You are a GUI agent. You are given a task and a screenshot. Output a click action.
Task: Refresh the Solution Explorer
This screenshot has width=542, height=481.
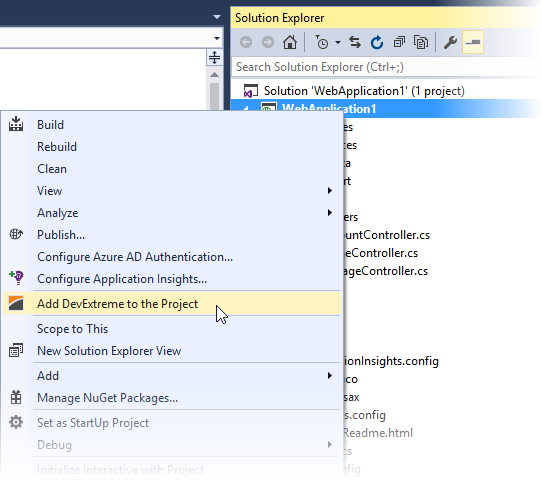pyautogui.click(x=377, y=42)
